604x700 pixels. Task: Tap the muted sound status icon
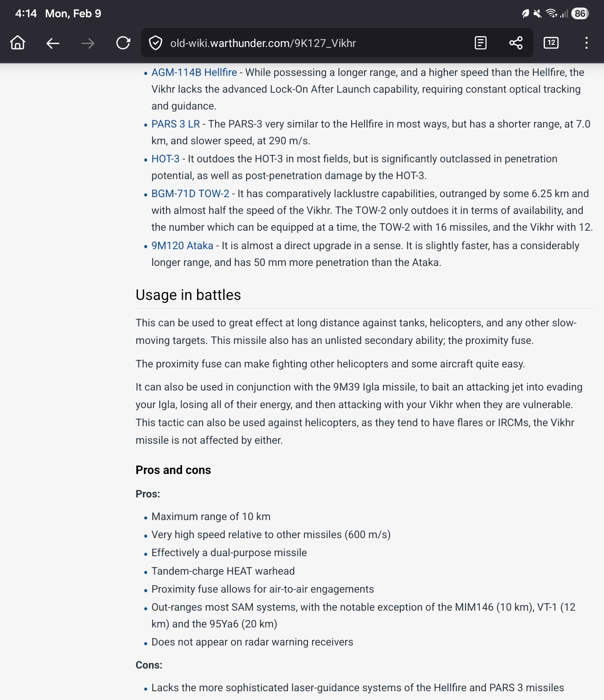point(537,13)
